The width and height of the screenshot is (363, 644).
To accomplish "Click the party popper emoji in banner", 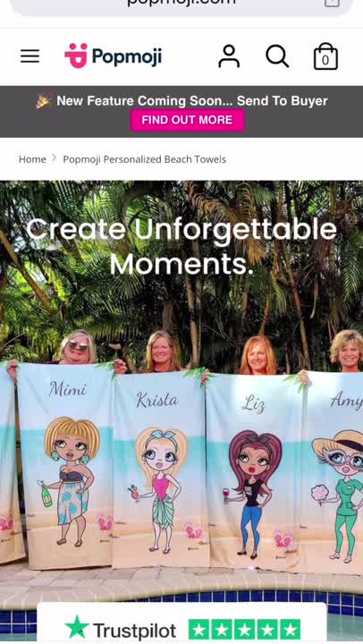I will click(x=44, y=101).
